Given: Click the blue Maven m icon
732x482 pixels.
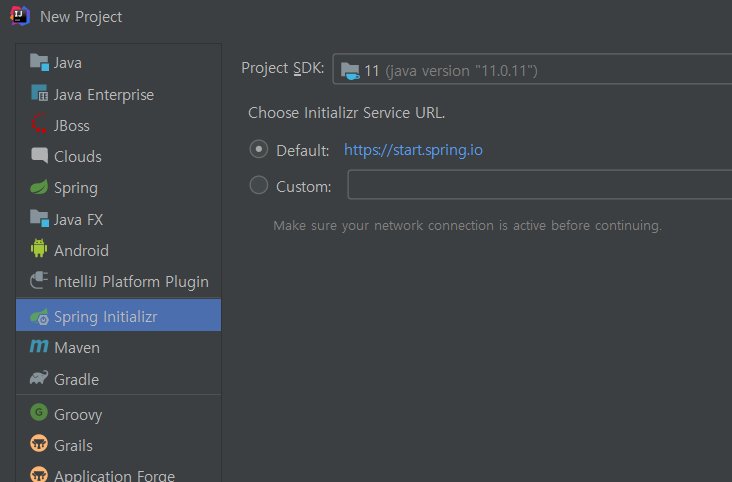Looking at the screenshot, I should point(39,346).
